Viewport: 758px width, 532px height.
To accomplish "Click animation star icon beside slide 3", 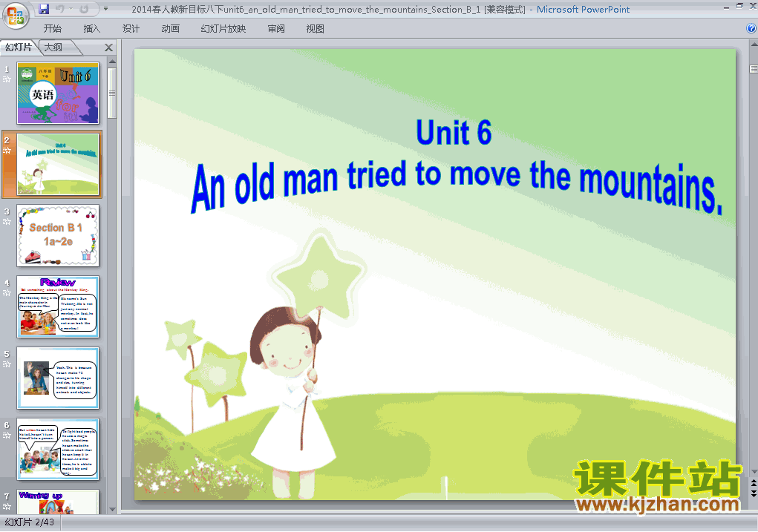I will click(x=7, y=221).
